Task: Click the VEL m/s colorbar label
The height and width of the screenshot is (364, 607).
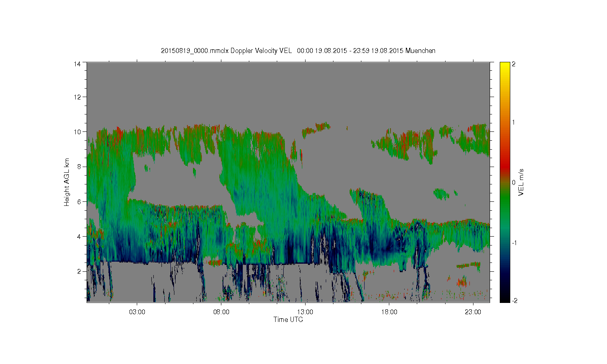Action: click(x=521, y=182)
